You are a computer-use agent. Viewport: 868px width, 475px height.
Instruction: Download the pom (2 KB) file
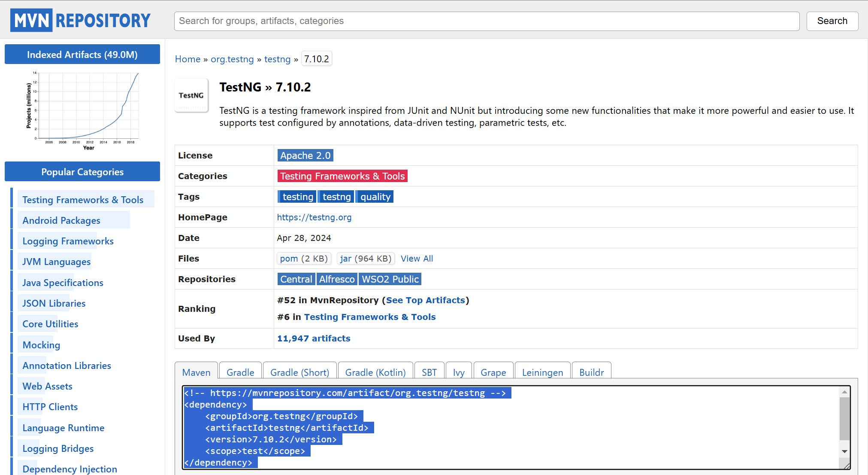(x=304, y=259)
